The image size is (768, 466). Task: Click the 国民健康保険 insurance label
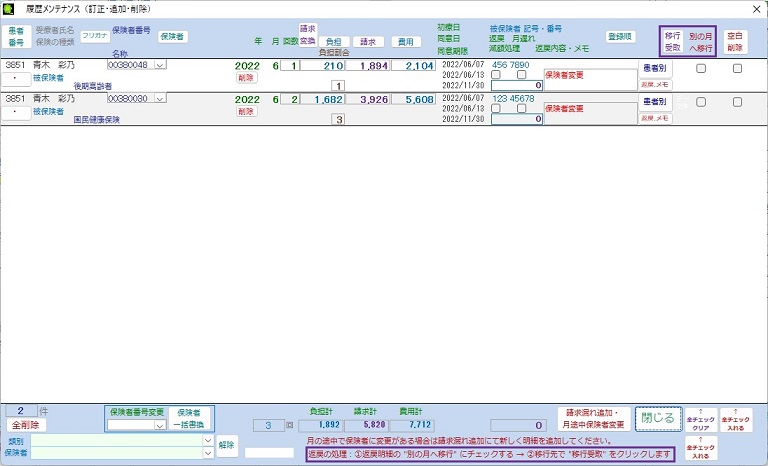pos(96,120)
